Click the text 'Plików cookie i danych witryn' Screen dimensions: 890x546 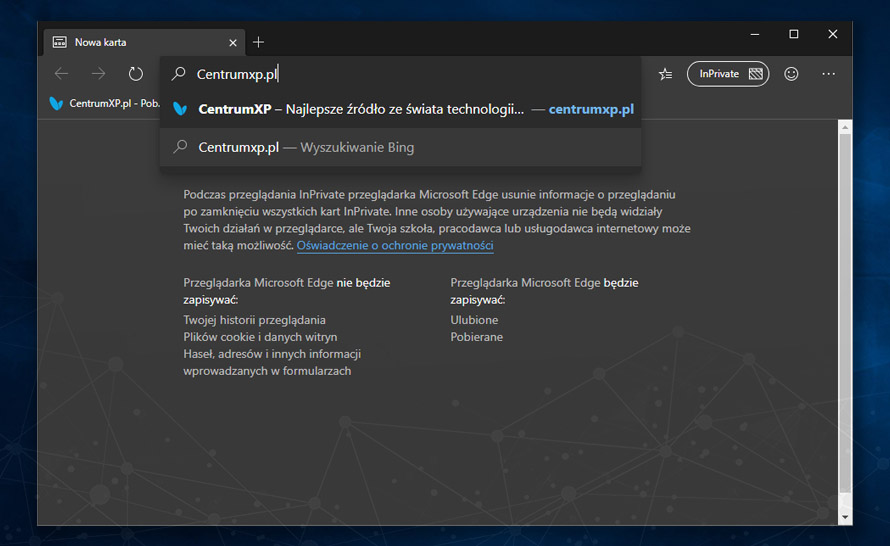tap(260, 337)
